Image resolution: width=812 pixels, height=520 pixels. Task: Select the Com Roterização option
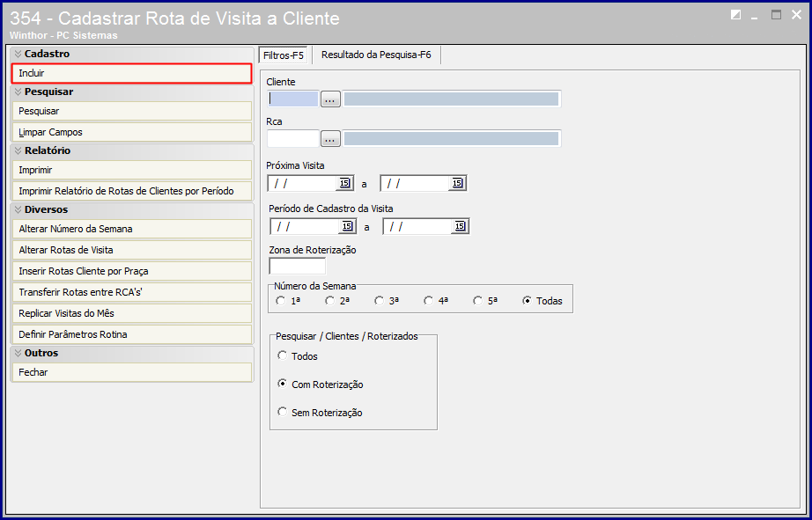pos(282,384)
